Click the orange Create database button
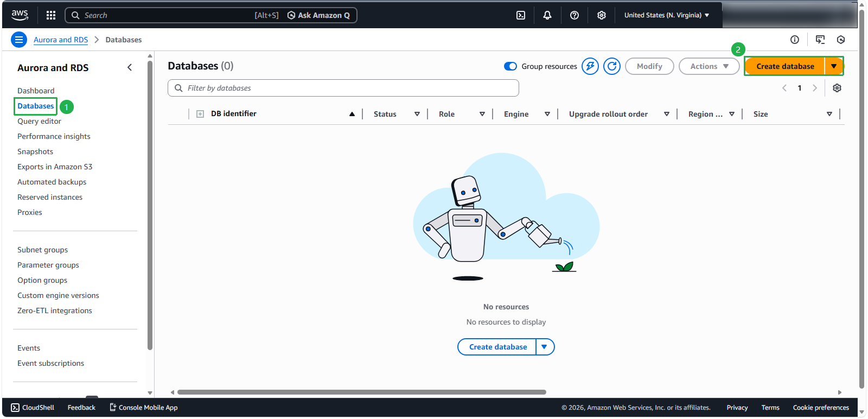The width and height of the screenshot is (868, 419). point(785,66)
